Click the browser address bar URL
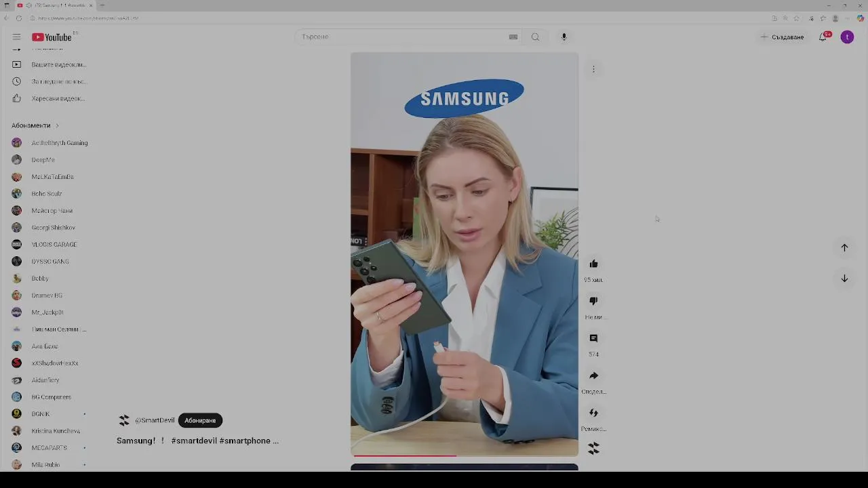The height and width of the screenshot is (488, 868). coord(88,18)
